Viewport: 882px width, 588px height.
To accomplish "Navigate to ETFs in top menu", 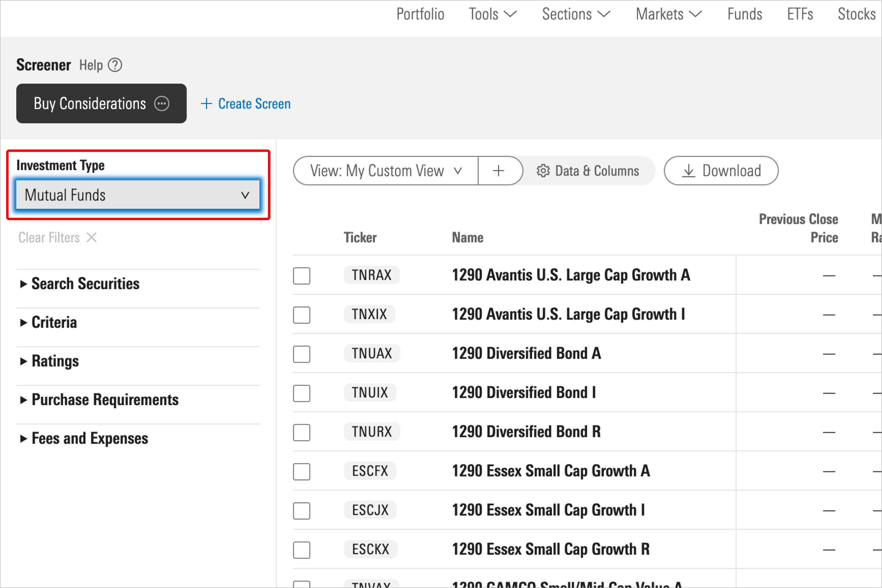I will coord(800,14).
